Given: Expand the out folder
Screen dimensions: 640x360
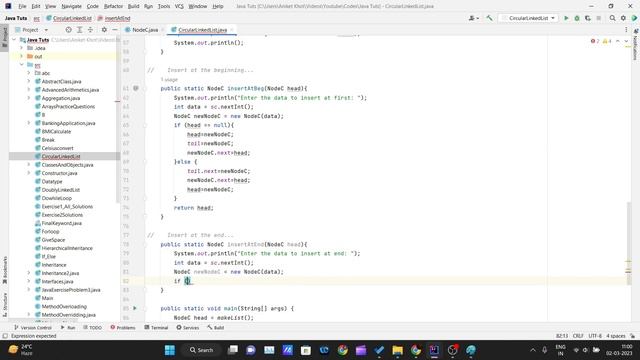Looking at the screenshot, I should click(x=22, y=56).
